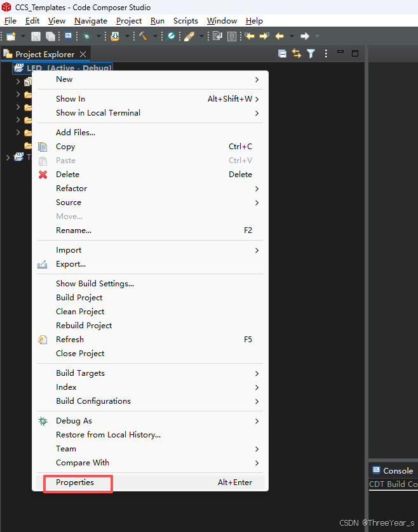Minimize the Project Explorer view
The image size is (418, 532).
340,52
